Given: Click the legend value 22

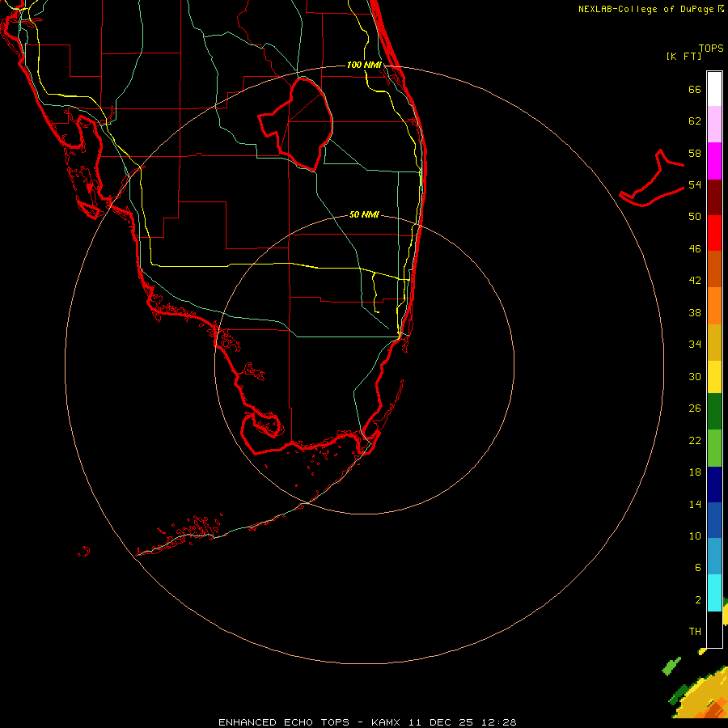Looking at the screenshot, I should pyautogui.click(x=695, y=440).
